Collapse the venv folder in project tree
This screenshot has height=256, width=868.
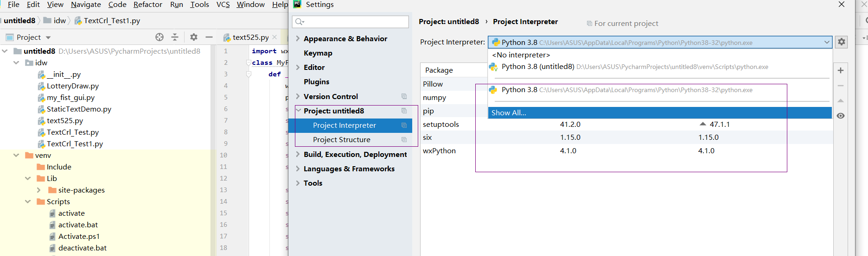tap(16, 155)
